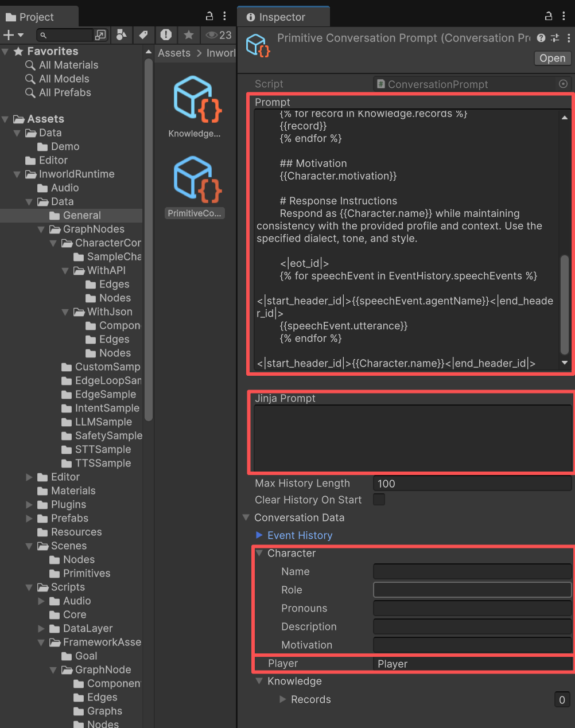Click the Max History Length field
Image resolution: width=575 pixels, height=728 pixels.
click(472, 484)
